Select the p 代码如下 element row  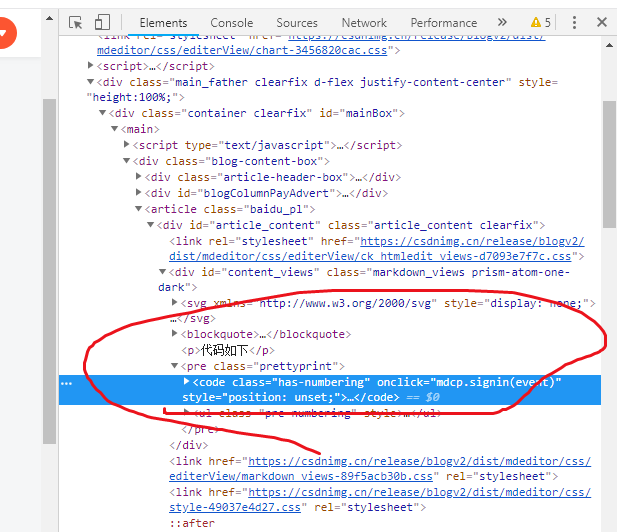[x=227, y=350]
